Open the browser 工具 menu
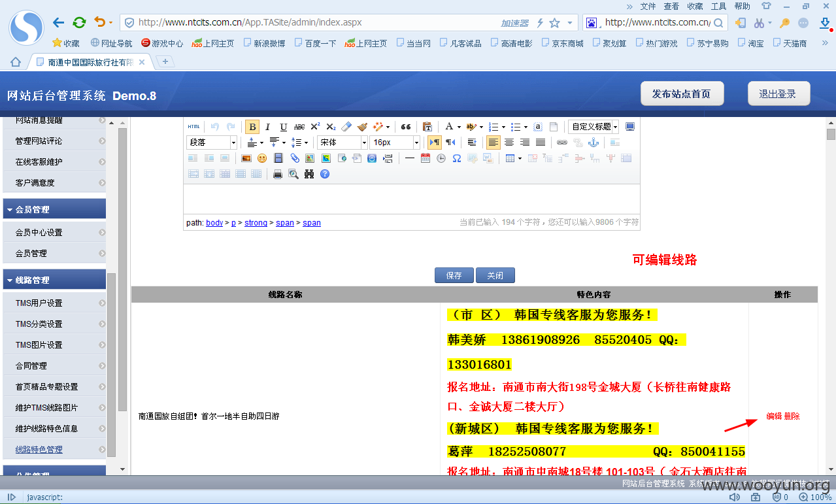Image resolution: width=836 pixels, height=504 pixels. (718, 6)
